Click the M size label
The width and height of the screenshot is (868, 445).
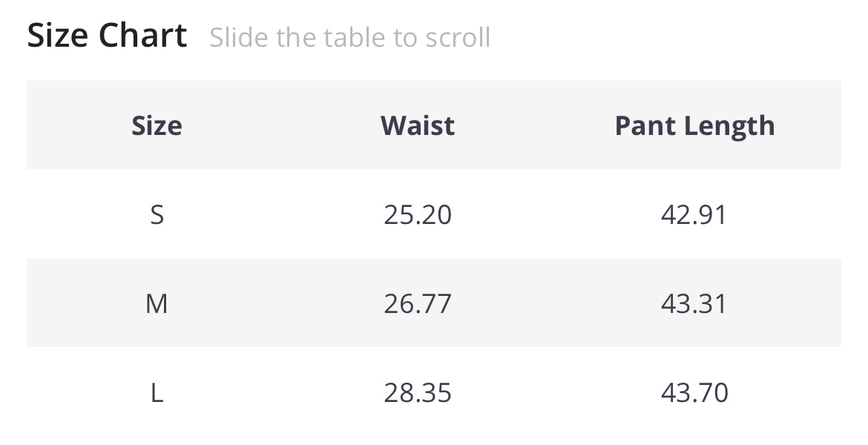[x=157, y=303]
